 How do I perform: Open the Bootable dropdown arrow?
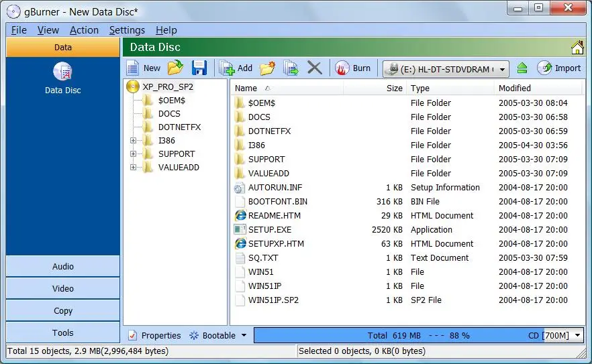(244, 335)
